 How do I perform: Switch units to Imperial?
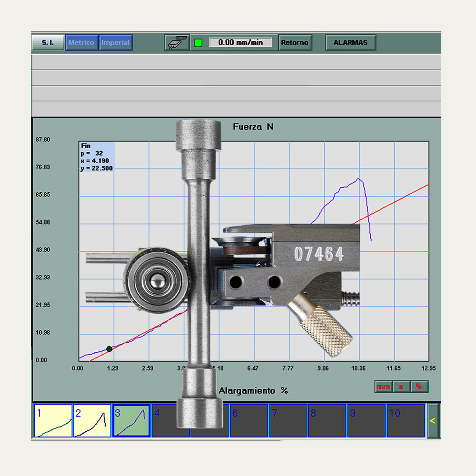116,42
